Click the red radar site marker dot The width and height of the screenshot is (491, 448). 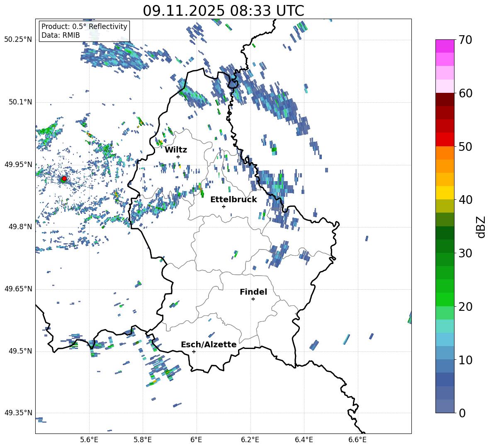64,179
